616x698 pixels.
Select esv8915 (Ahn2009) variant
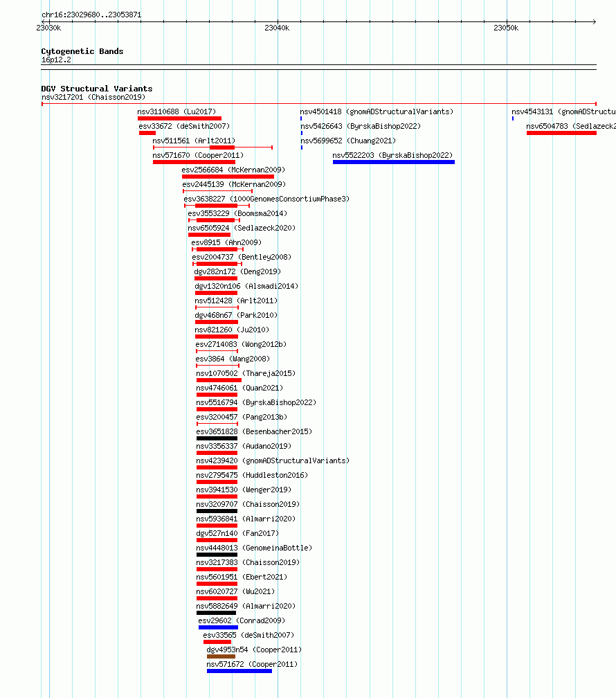coord(226,242)
